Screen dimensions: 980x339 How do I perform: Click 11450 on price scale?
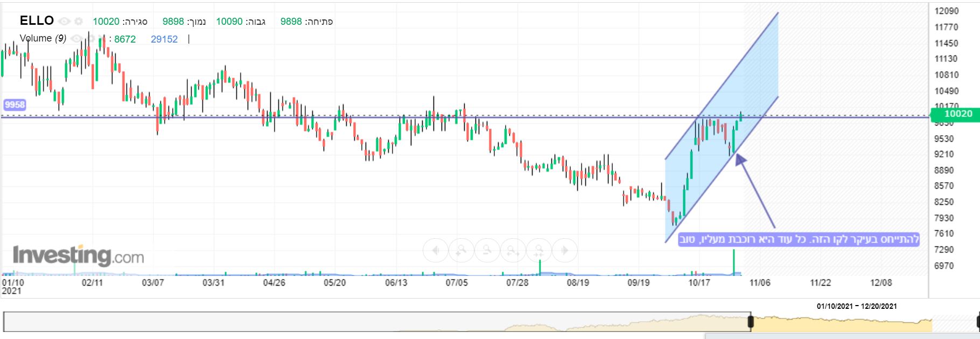click(x=947, y=43)
